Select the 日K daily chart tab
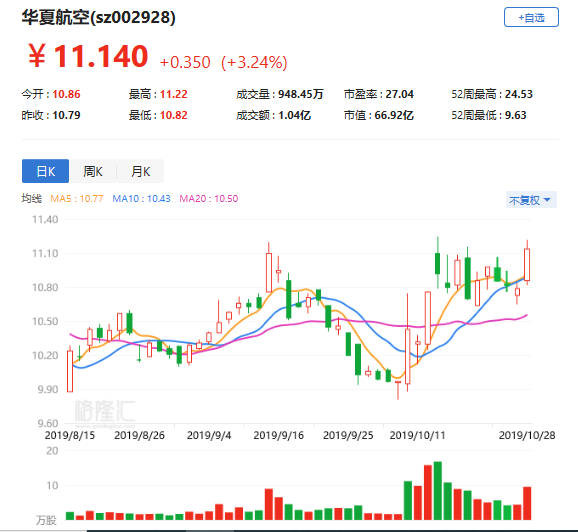The width and height of the screenshot is (578, 532). tap(45, 171)
